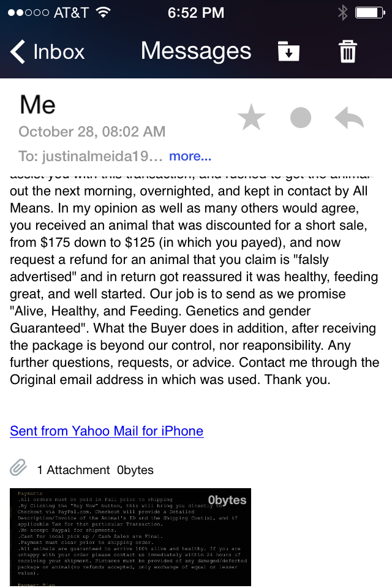
Task: Tap the back chevron arrow
Action: point(18,51)
